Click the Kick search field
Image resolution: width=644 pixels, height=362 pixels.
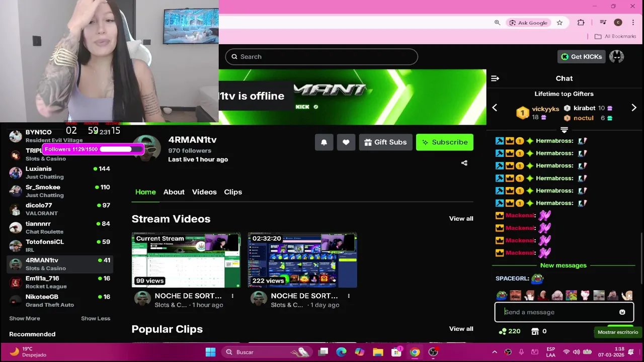(x=321, y=57)
